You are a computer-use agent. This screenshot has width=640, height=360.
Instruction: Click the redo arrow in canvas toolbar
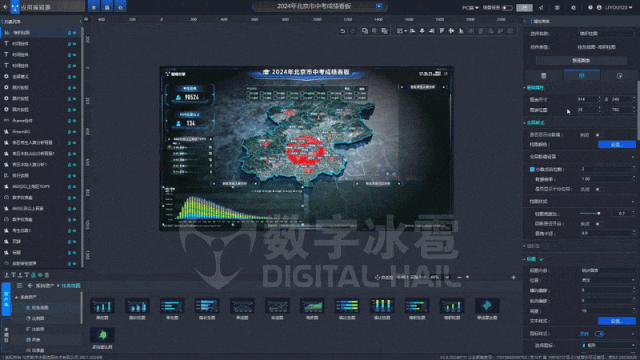[353, 31]
